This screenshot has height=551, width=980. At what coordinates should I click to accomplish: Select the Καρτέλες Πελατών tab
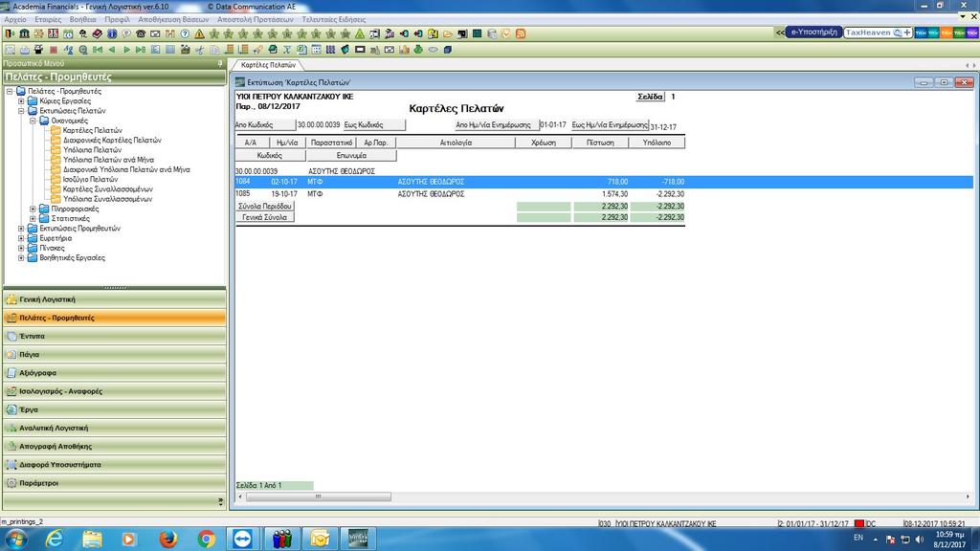[x=268, y=65]
